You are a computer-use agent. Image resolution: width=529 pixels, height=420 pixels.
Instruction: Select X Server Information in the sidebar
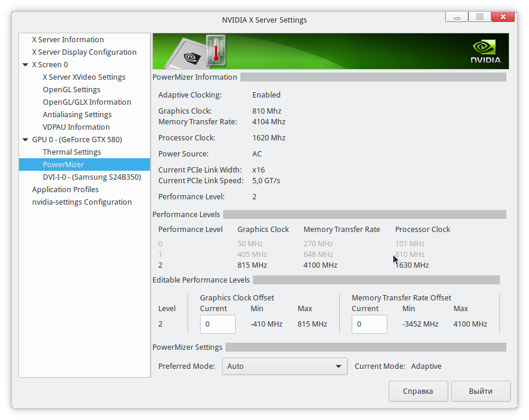(68, 40)
